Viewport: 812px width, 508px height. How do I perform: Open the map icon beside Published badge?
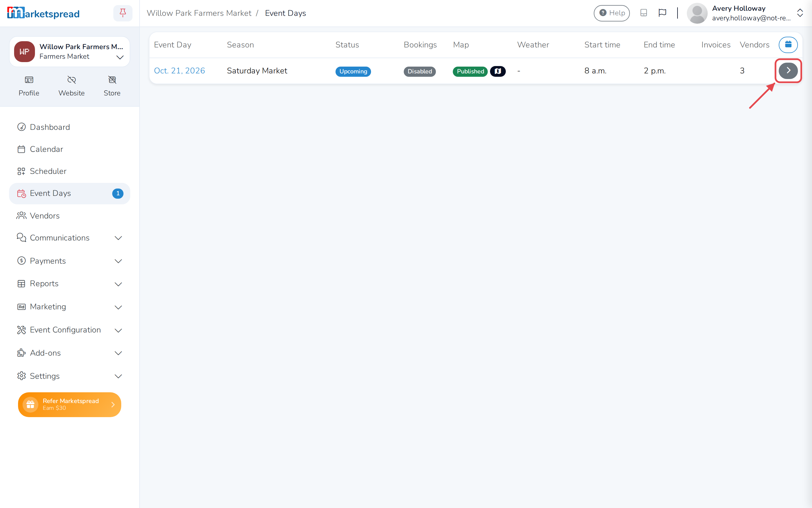tap(498, 71)
